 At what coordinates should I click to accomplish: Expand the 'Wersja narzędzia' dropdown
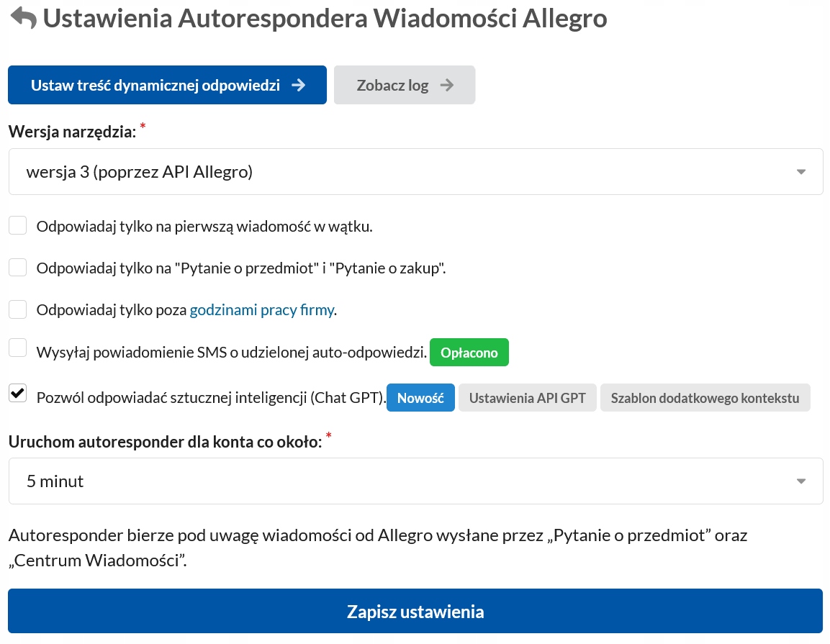(415, 171)
